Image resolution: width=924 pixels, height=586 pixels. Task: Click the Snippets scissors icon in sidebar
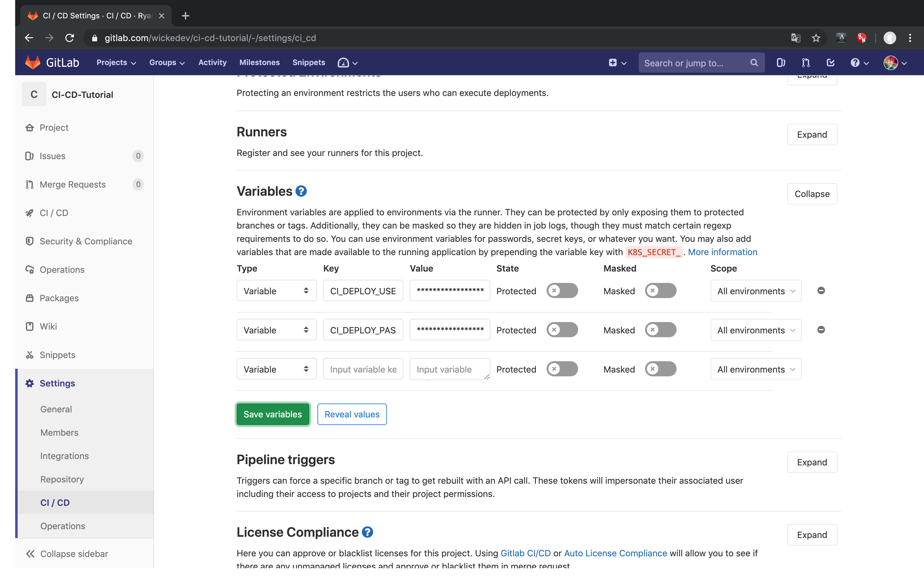30,355
